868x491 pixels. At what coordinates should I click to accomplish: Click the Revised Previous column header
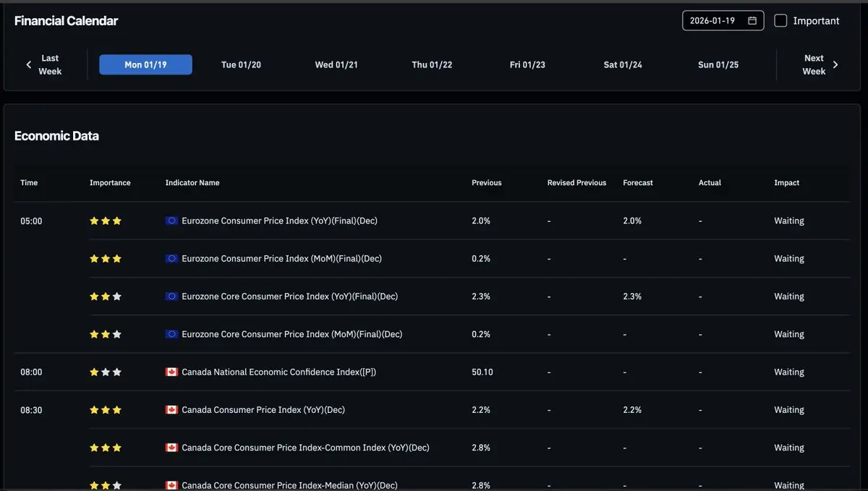576,183
